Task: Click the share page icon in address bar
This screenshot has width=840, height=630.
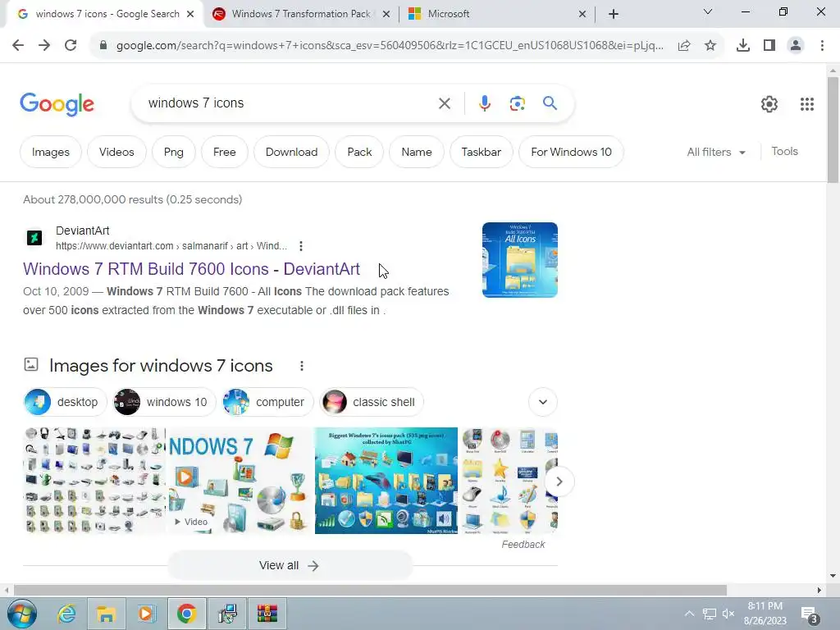Action: 684,46
